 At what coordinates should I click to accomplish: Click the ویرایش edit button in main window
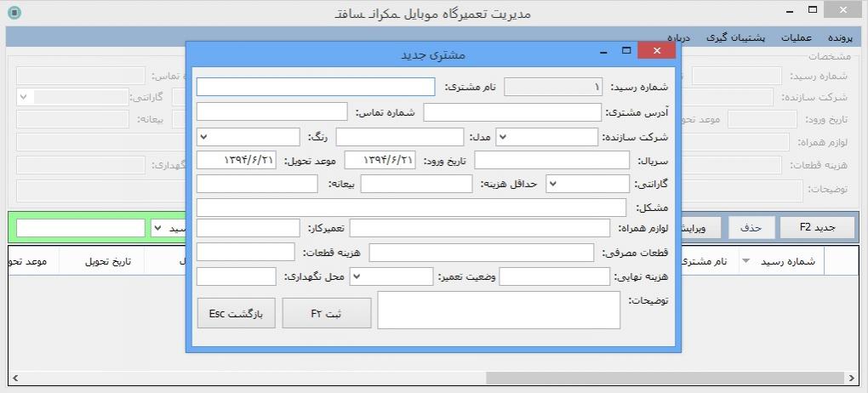pyautogui.click(x=700, y=227)
